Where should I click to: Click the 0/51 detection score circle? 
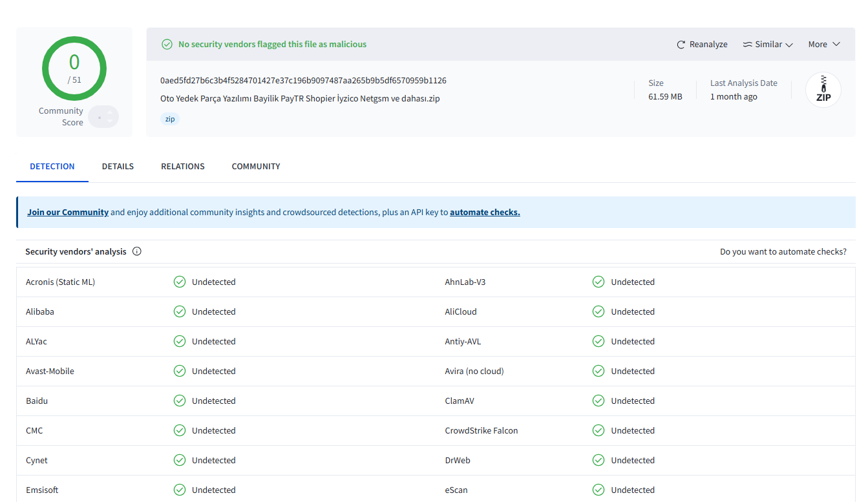[74, 68]
